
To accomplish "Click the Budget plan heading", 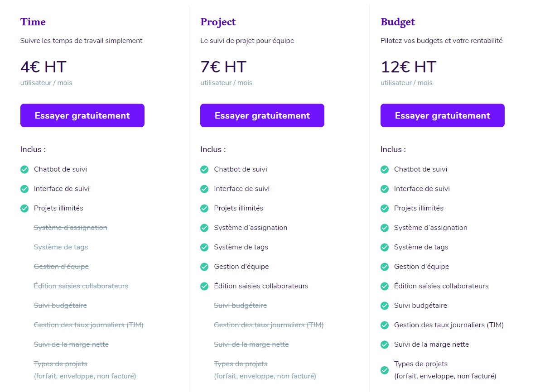I will coord(398,22).
